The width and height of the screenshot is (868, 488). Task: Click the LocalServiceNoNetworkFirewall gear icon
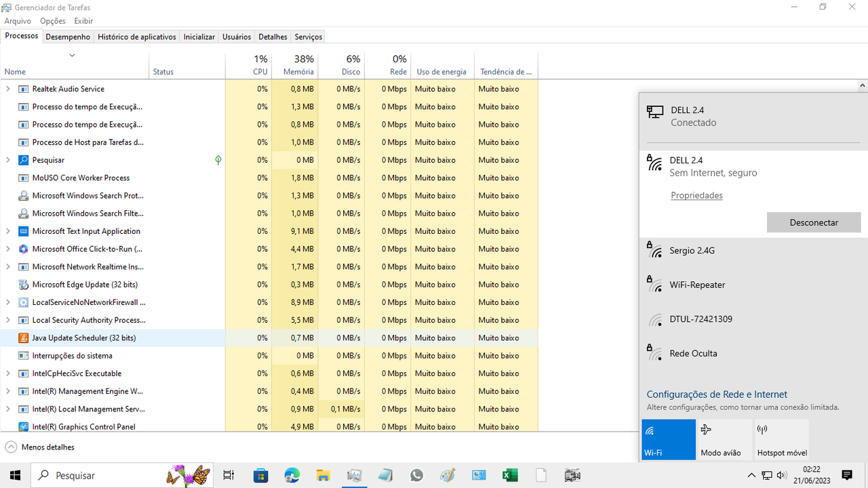click(x=24, y=302)
